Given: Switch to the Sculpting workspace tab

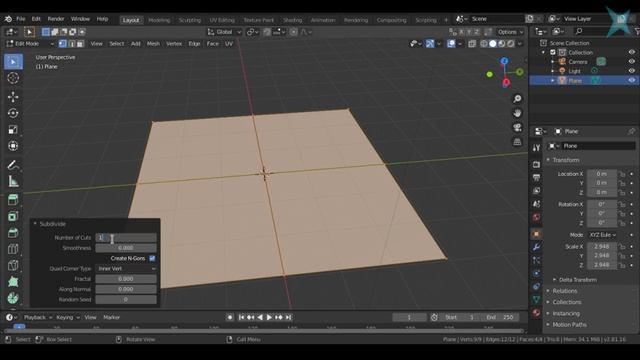Looking at the screenshot, I should click(190, 20).
